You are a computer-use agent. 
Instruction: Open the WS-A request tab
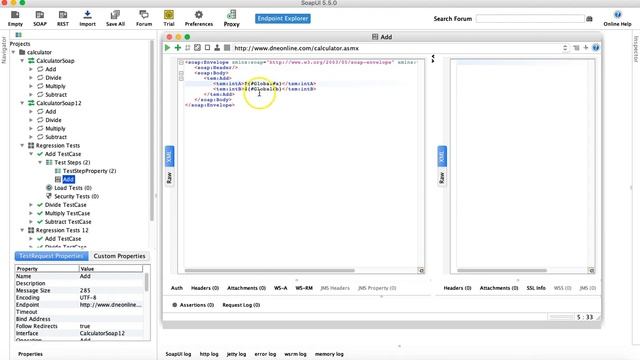click(280, 288)
